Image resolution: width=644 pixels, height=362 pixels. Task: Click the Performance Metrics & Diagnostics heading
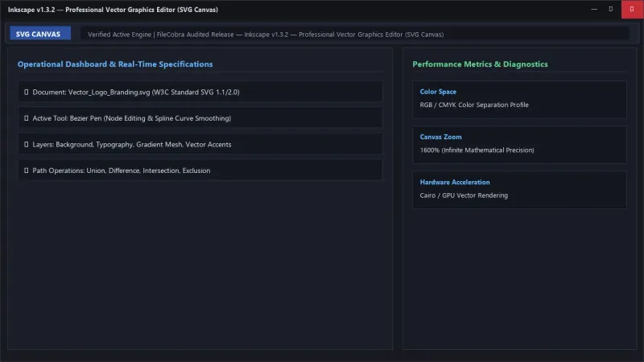[x=480, y=64]
